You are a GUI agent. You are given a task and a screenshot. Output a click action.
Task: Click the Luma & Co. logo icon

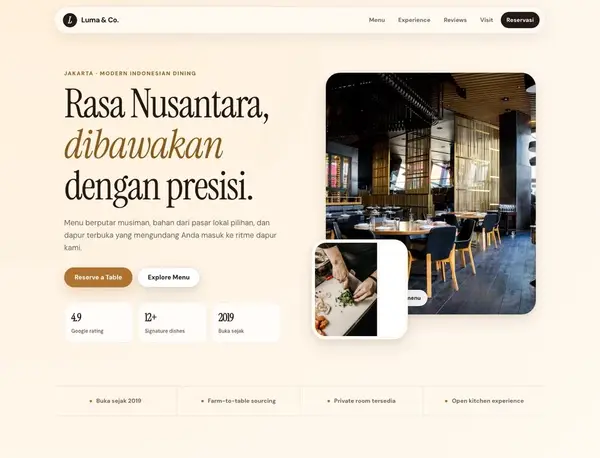[70, 20]
